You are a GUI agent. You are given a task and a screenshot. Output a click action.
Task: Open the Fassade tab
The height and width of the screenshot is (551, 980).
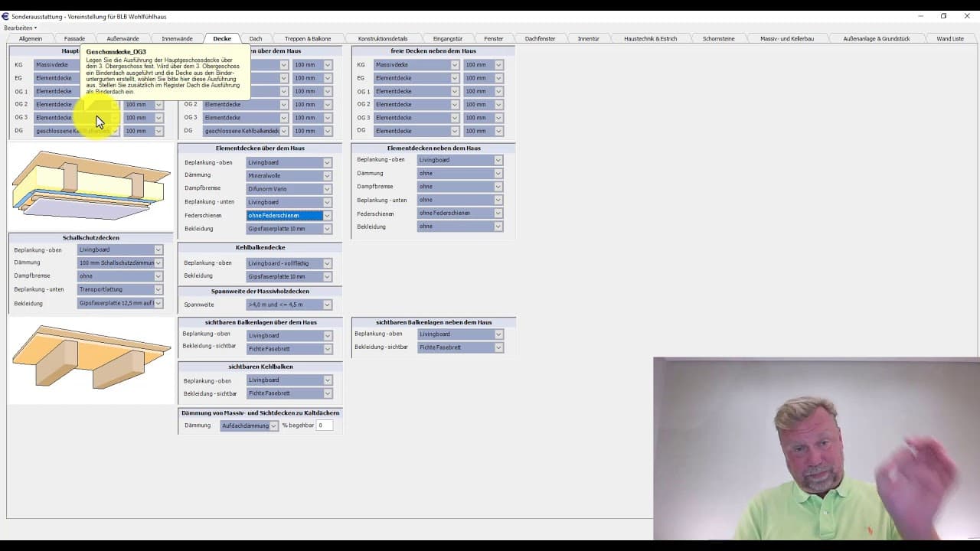click(74, 38)
